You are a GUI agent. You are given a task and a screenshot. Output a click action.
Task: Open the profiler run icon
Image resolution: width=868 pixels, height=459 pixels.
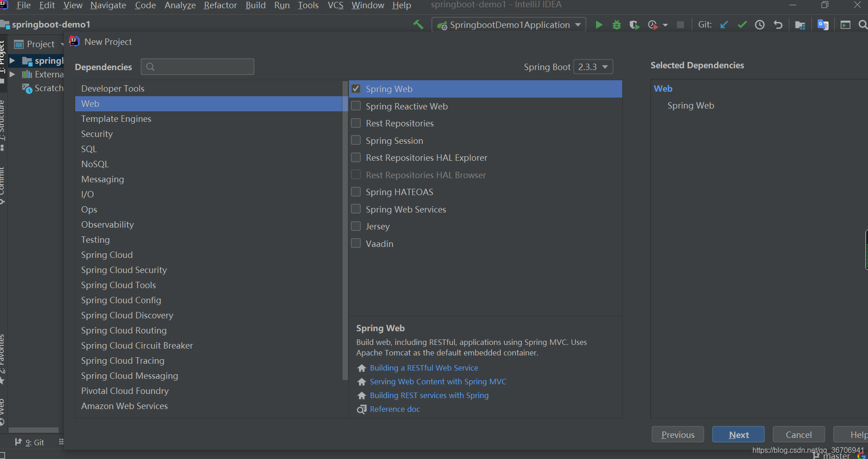point(652,25)
